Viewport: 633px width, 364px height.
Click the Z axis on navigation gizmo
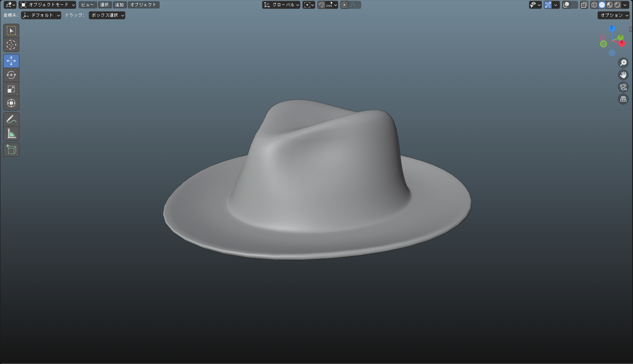pyautogui.click(x=612, y=28)
